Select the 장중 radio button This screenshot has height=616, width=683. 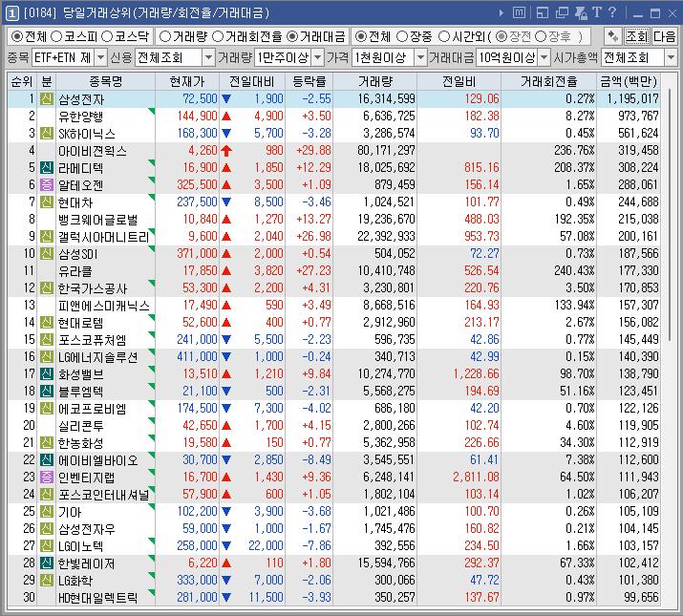click(x=402, y=36)
